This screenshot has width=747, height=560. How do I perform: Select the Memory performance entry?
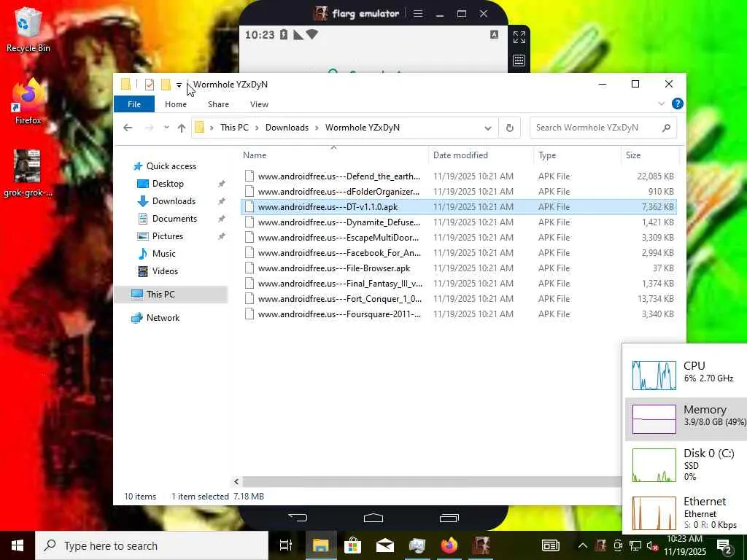tap(686, 419)
